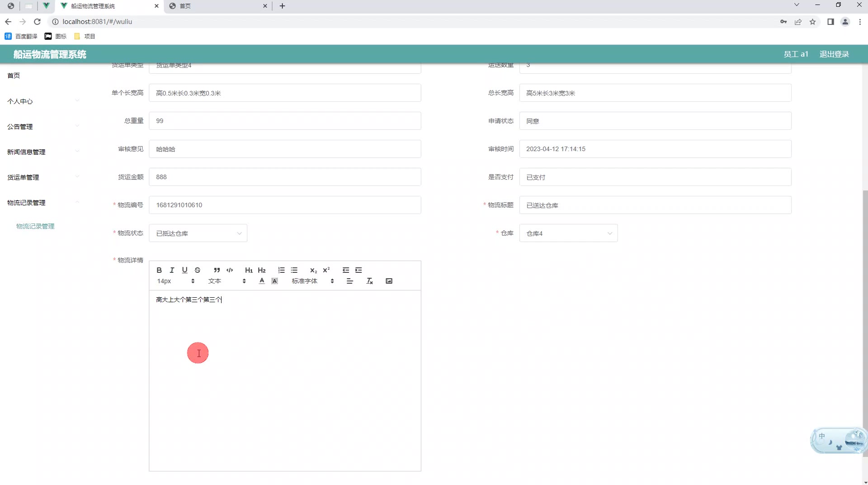Click the 申请状态 field
The width and height of the screenshot is (868, 485).
click(x=655, y=121)
